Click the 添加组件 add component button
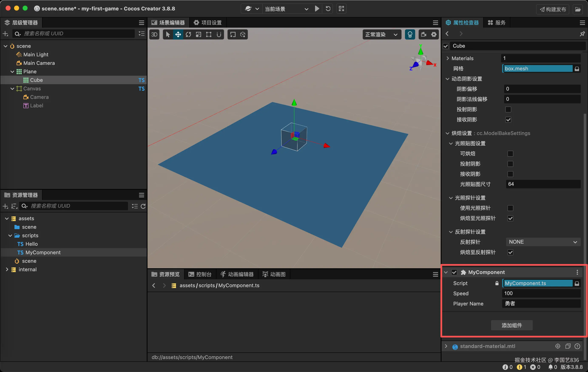The height and width of the screenshot is (372, 588). [511, 325]
